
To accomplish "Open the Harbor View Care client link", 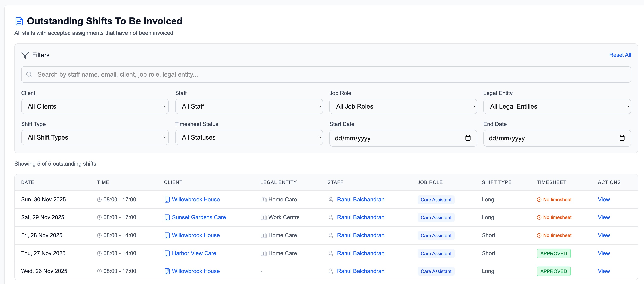I will (x=194, y=253).
